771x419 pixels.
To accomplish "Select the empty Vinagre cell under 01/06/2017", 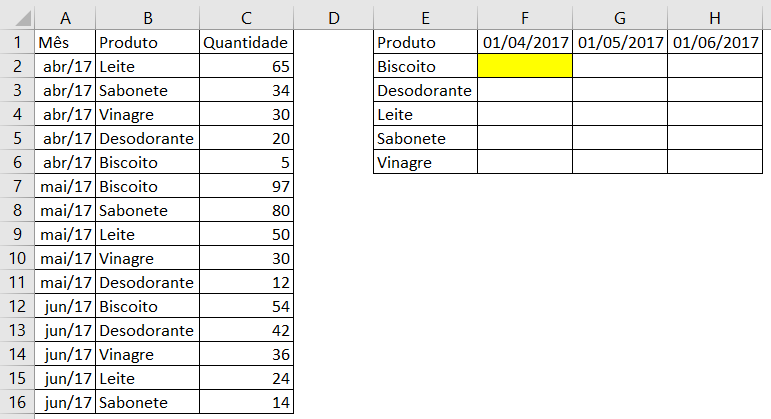I will click(x=714, y=162).
